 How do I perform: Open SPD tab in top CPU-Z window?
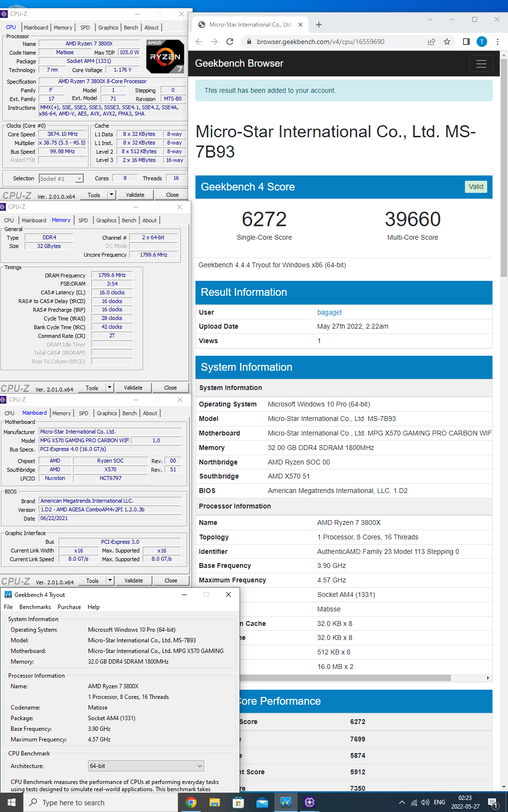[x=85, y=28]
